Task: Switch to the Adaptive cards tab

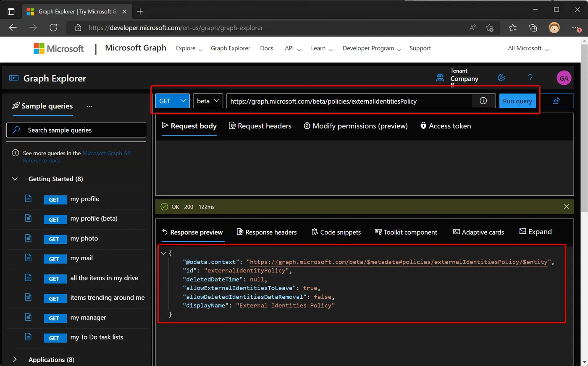Action: [478, 232]
